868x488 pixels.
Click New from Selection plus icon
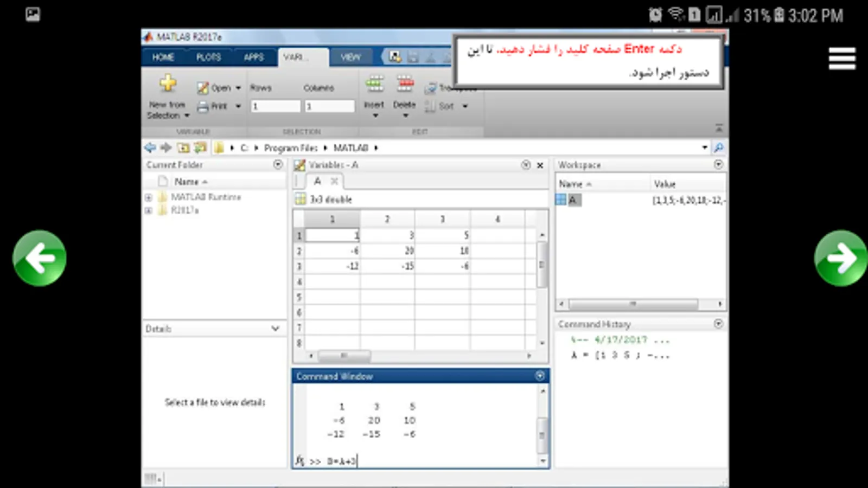tap(168, 83)
